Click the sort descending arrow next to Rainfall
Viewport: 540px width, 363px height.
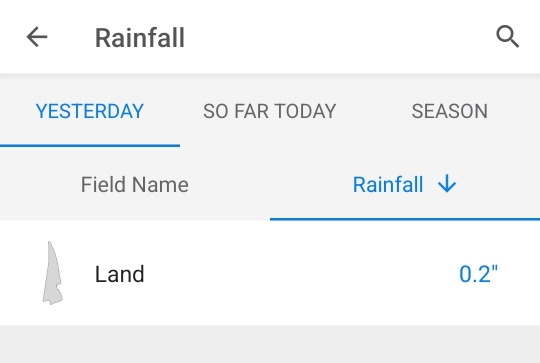point(447,184)
